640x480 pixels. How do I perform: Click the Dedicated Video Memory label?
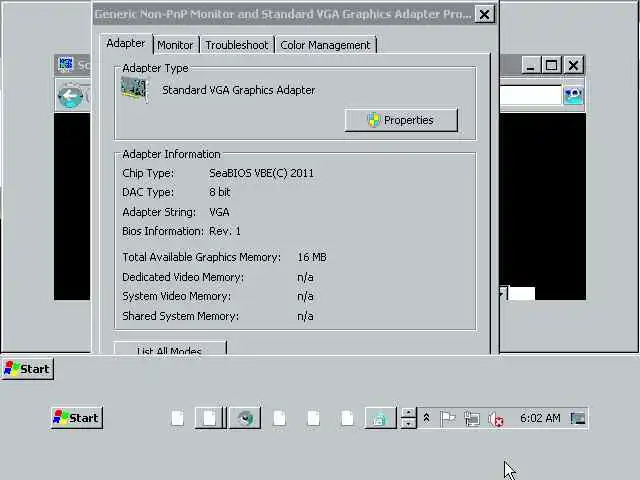(183, 277)
